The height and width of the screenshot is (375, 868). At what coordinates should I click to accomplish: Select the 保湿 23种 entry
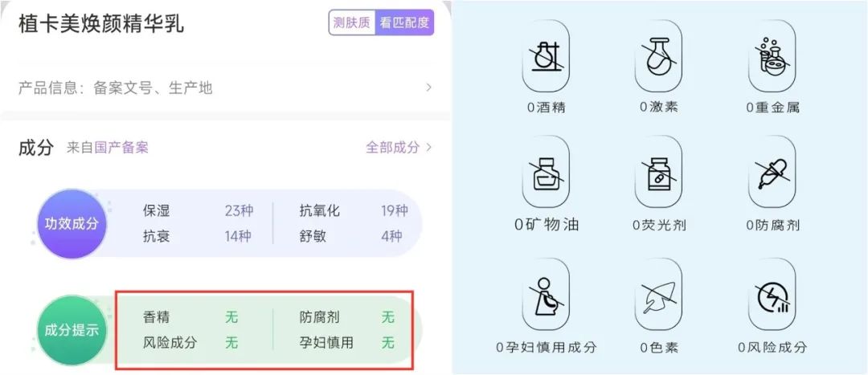[198, 210]
